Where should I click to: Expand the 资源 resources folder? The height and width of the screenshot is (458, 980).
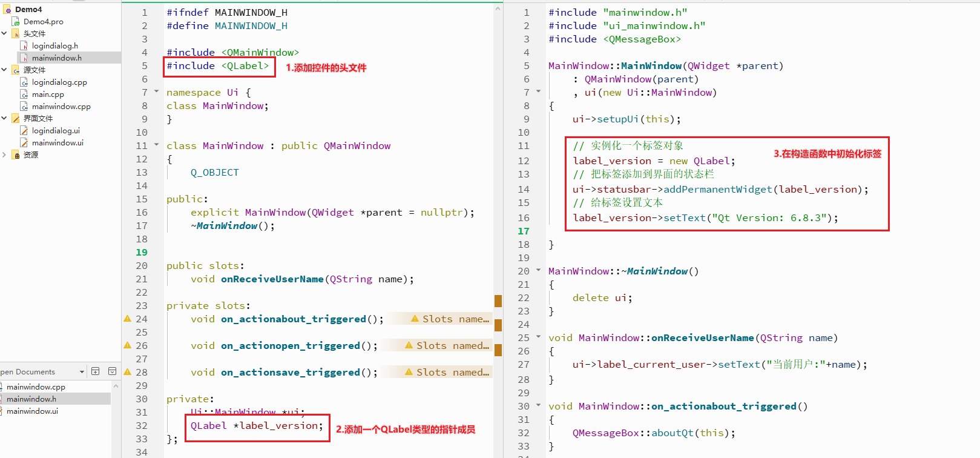tap(4, 154)
